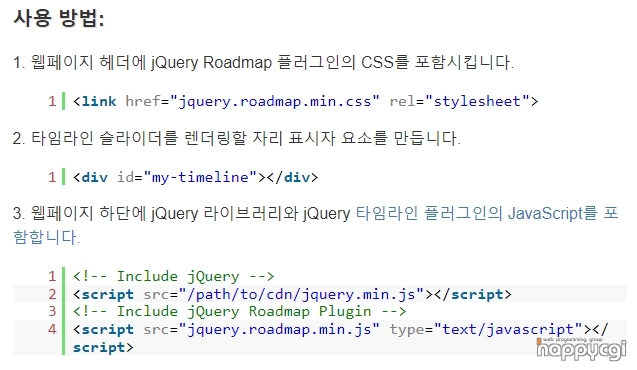Click "text/javascript" type attribute value
The image size is (637, 370).
pyautogui.click(x=508, y=329)
